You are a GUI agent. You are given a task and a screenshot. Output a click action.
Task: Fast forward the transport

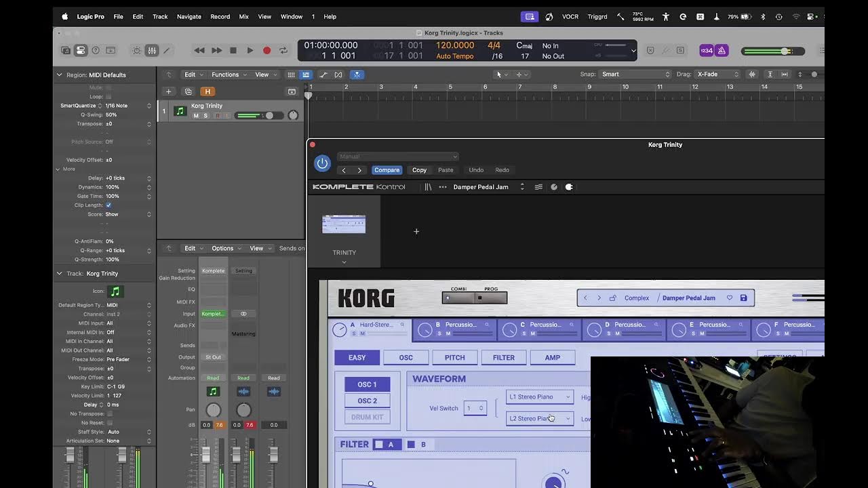(x=216, y=50)
